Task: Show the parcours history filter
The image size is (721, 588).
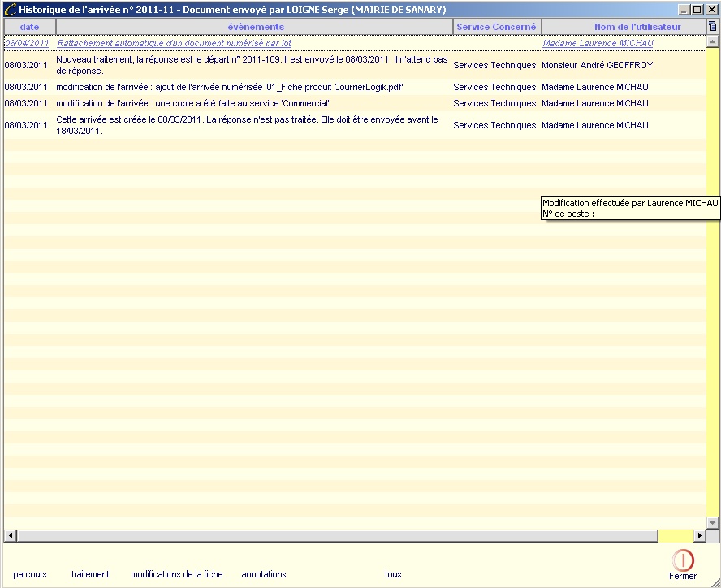Action: tap(30, 574)
